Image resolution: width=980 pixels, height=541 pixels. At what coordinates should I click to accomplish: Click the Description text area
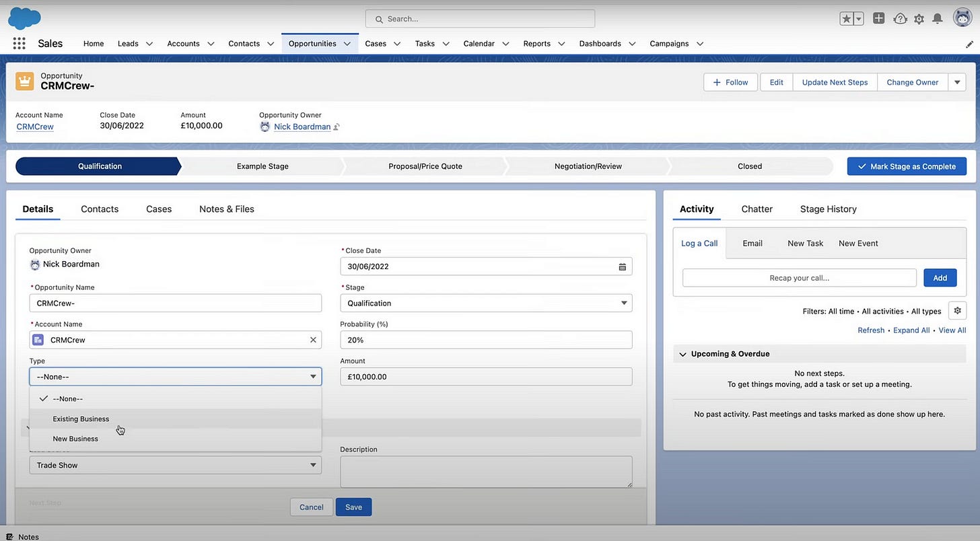click(x=486, y=472)
